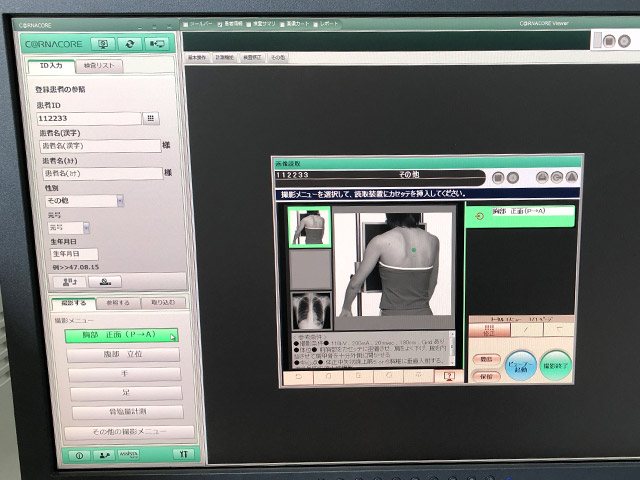Click the user settings icon in bottom bar
Screen dimensions: 640x480
click(104, 455)
